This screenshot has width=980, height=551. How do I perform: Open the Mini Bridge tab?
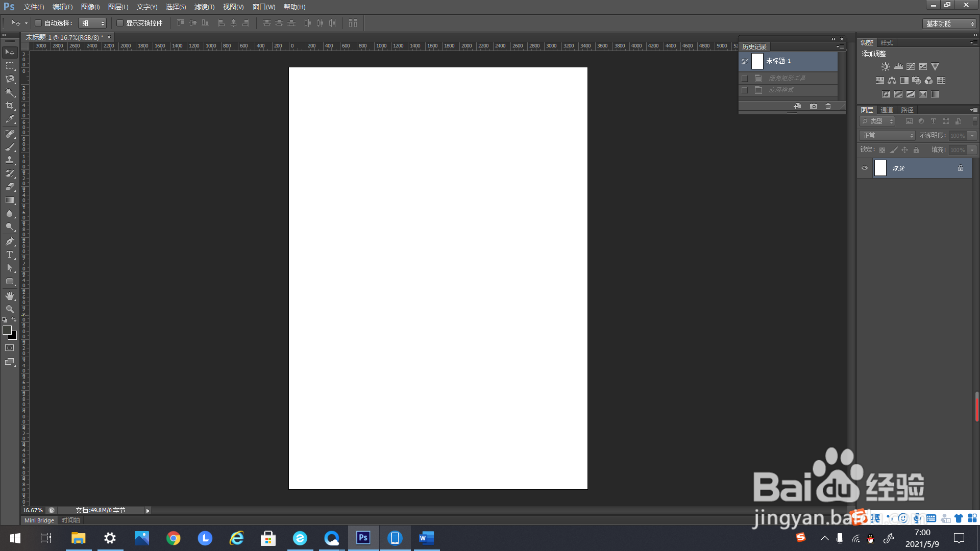click(39, 520)
